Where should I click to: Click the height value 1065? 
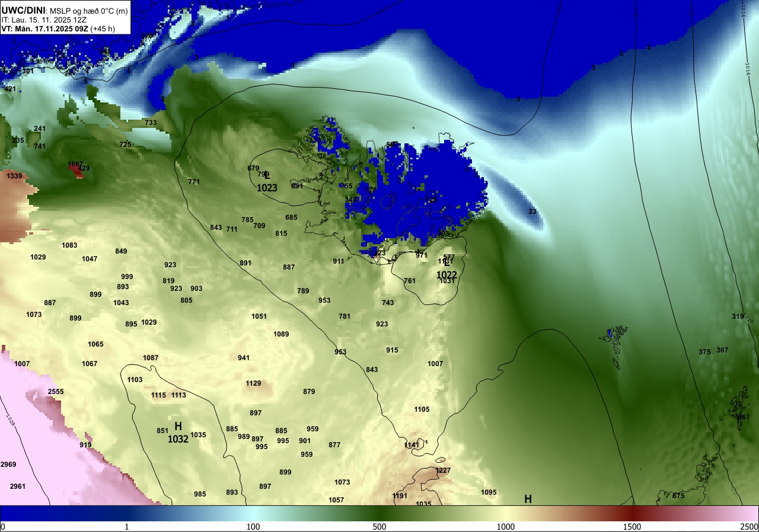pos(95,344)
